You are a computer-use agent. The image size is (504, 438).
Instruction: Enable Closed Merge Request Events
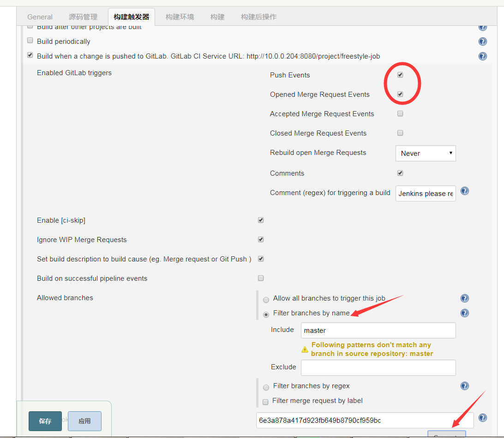[x=400, y=133]
